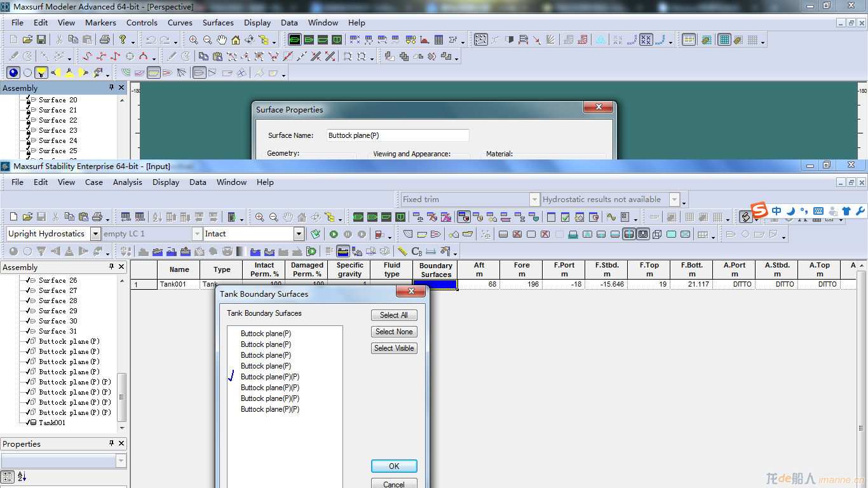The height and width of the screenshot is (488, 868).
Task: Open the Modeler Help toolbar overflow arrow
Action: tap(132, 43)
